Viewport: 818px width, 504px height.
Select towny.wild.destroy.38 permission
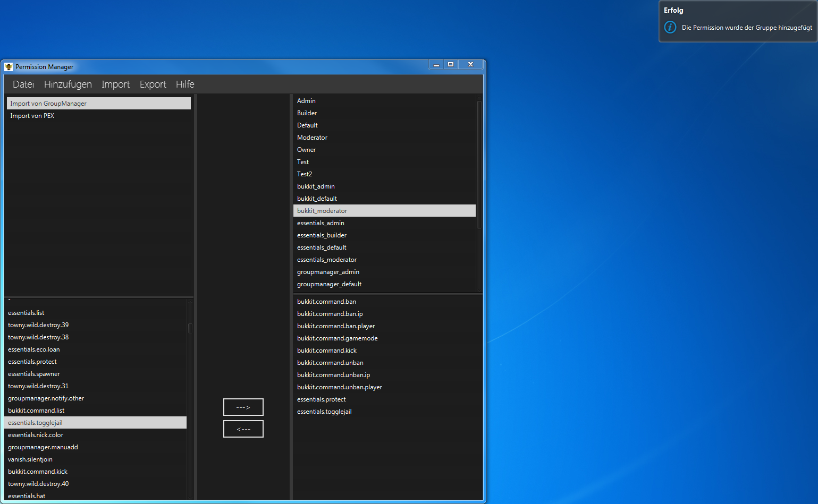point(96,337)
